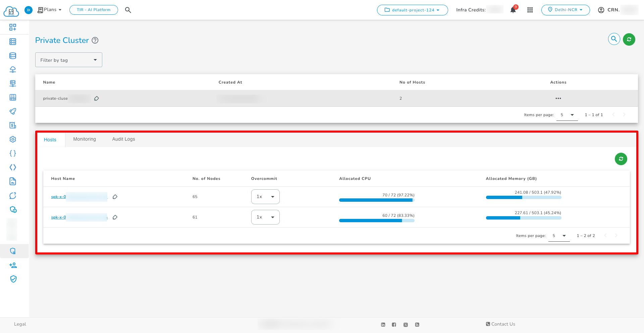Click first host's Allocated CPU progress bar
Viewport: 644px width, 333px height.
pos(377,200)
